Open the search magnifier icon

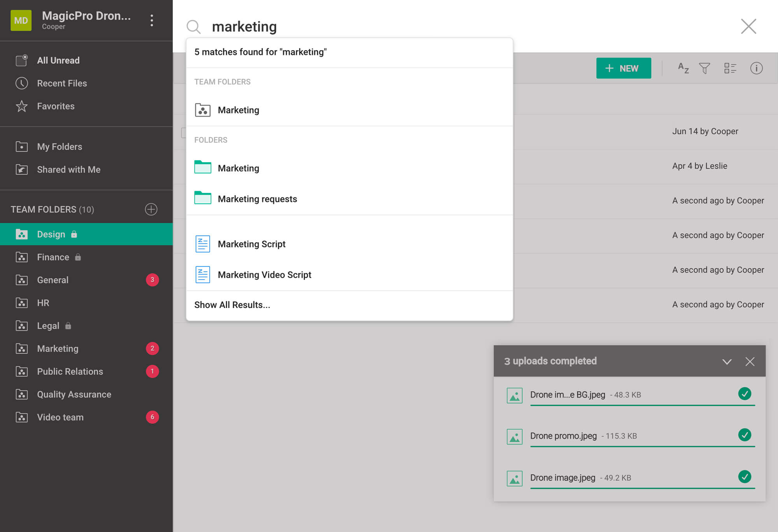pos(193,26)
